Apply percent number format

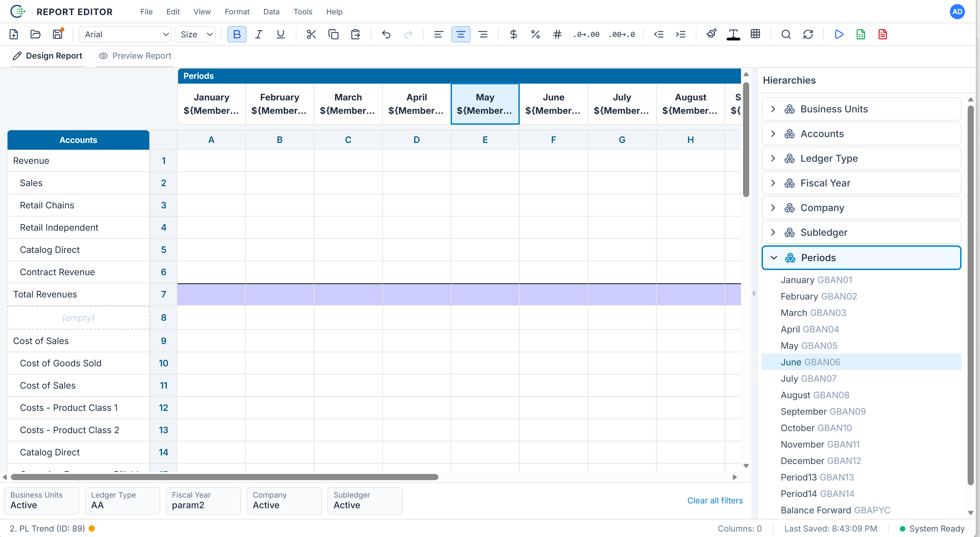tap(535, 34)
